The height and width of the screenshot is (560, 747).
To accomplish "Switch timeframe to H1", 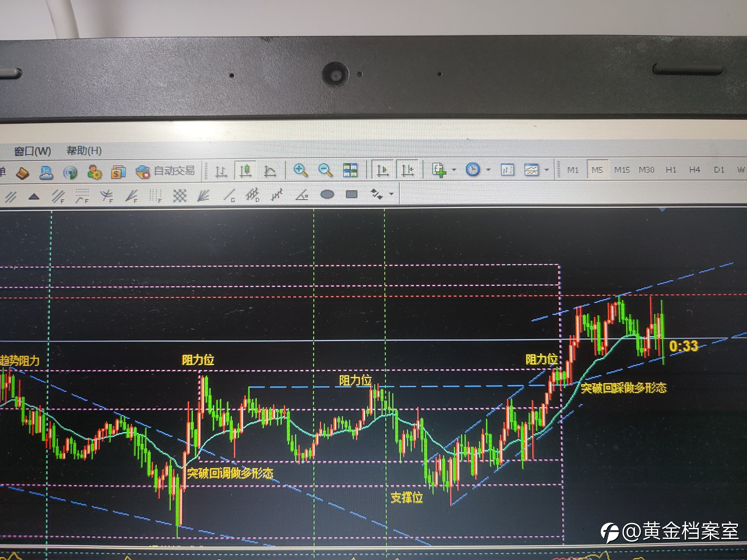I will [x=671, y=169].
